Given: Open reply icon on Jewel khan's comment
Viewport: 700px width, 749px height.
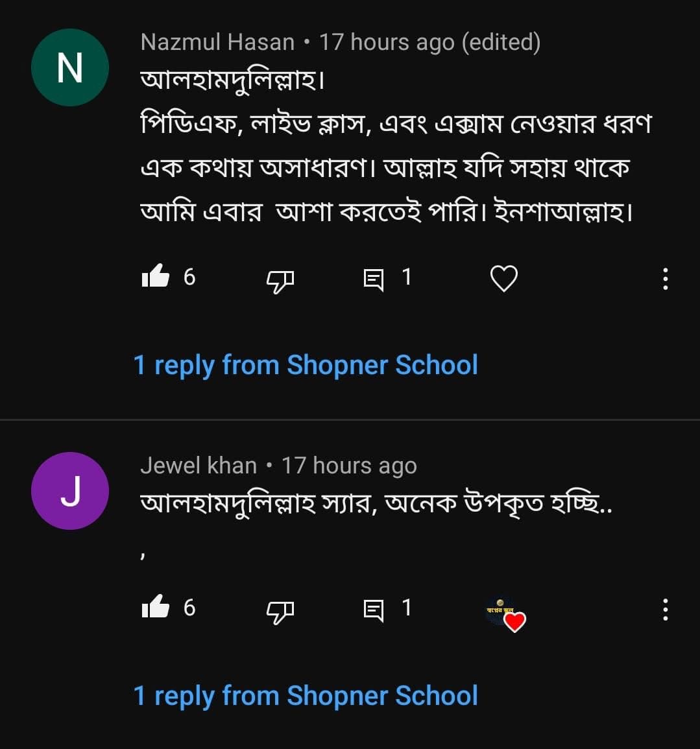Looking at the screenshot, I should [374, 610].
